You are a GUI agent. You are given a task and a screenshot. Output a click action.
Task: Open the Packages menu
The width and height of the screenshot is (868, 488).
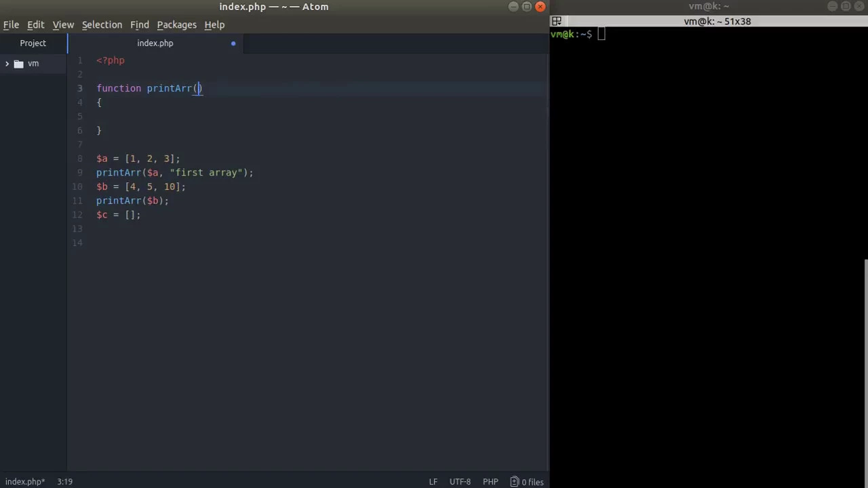click(x=176, y=24)
